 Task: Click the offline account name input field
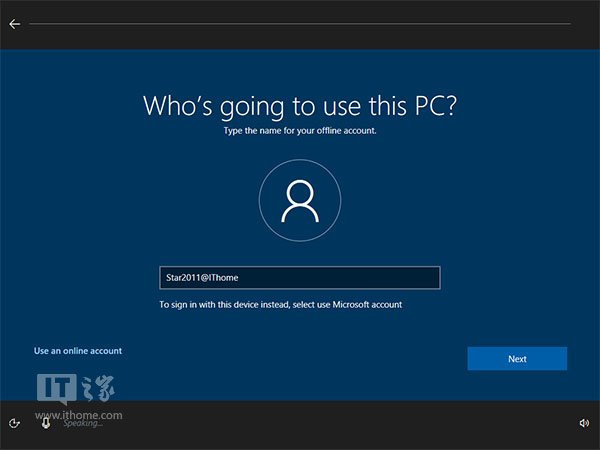pos(300,278)
